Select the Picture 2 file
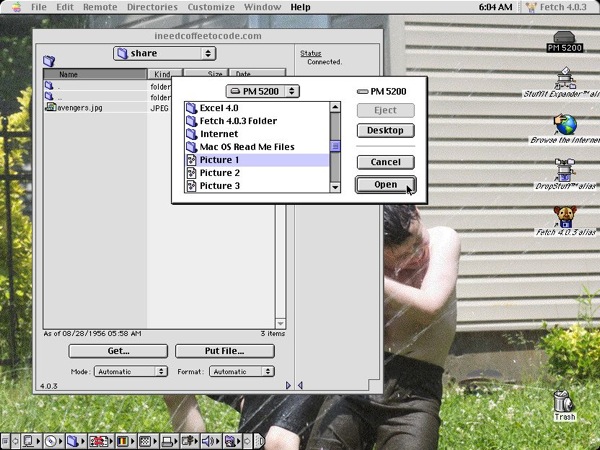 tap(257, 173)
